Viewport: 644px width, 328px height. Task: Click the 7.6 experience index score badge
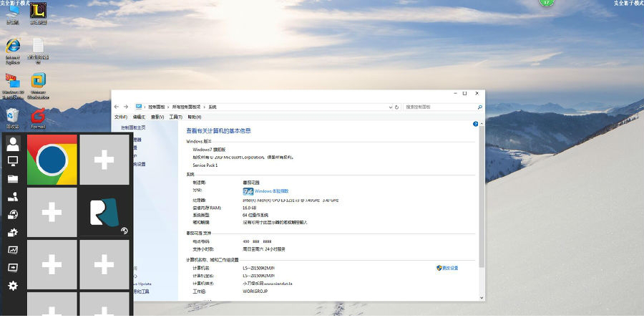coord(248,191)
